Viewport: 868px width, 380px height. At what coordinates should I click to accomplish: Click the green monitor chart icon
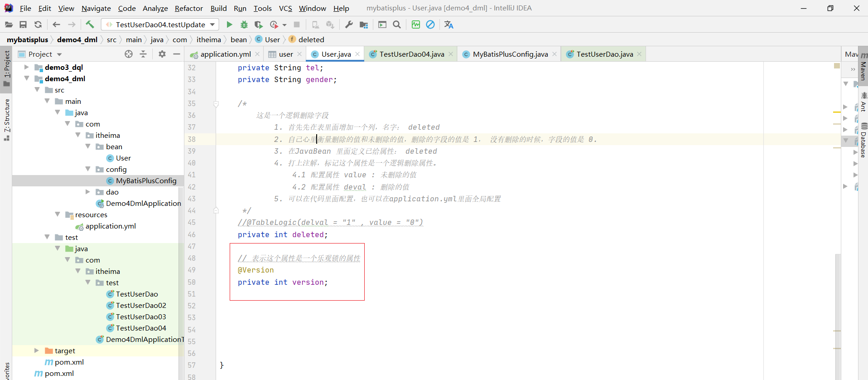click(x=416, y=24)
